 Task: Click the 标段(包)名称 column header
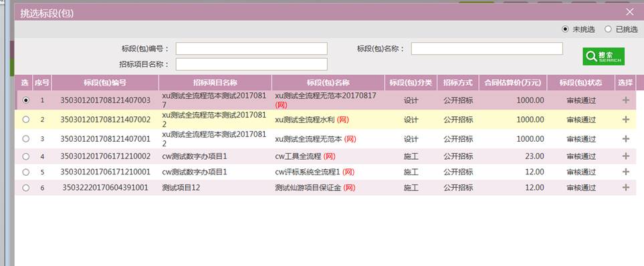(x=328, y=82)
